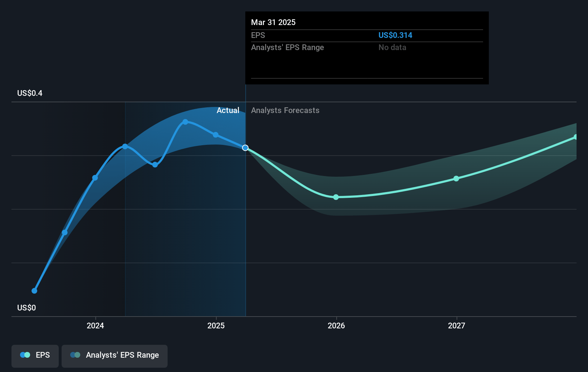This screenshot has width=588, height=372.
Task: Click the EPS point at late 2023
Action: [x=65, y=232]
